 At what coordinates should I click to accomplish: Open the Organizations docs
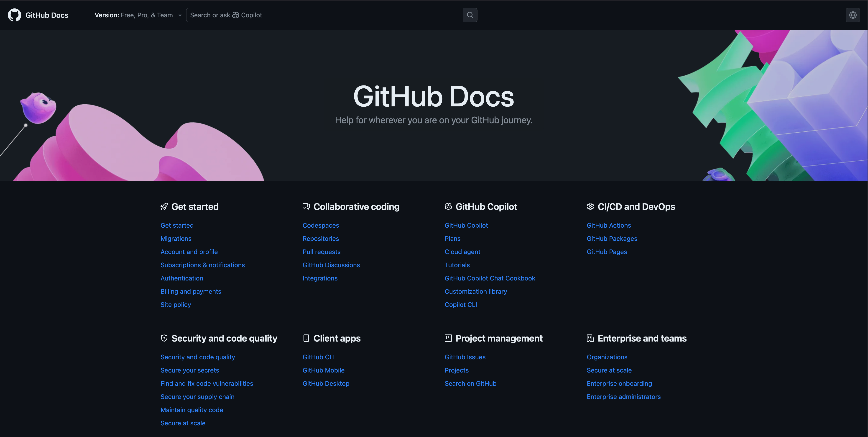pos(607,357)
